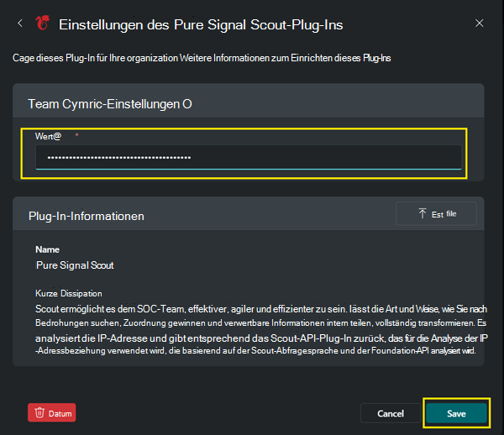Click the red Datum delete button

52,413
